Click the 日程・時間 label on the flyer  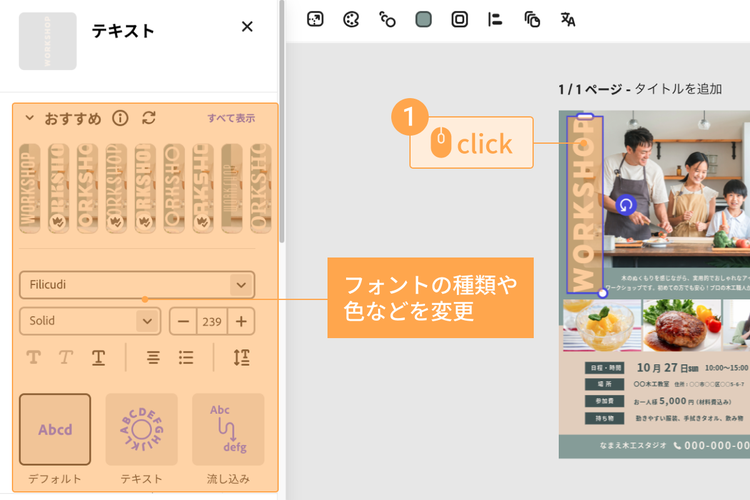click(605, 368)
